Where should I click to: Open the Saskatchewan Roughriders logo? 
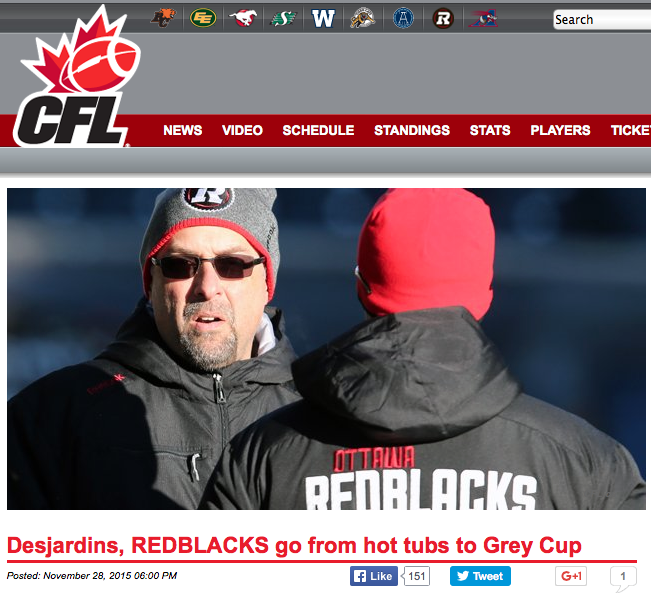[x=283, y=18]
